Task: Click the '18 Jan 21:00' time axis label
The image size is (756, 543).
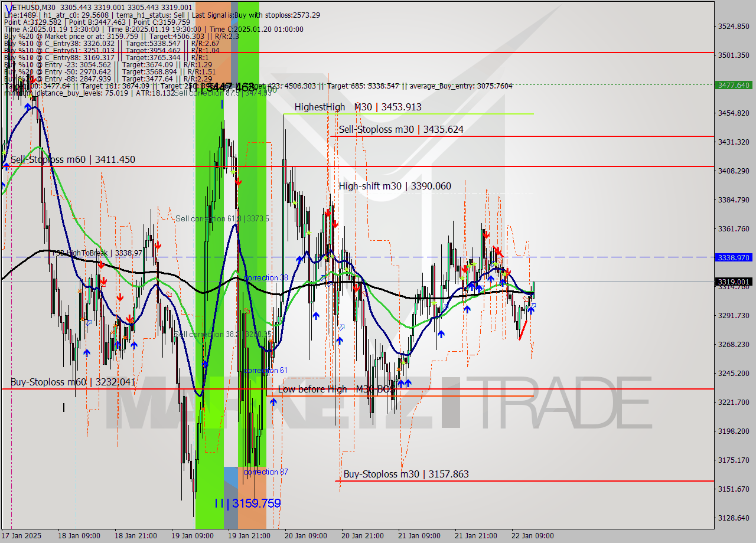Action: click(136, 536)
